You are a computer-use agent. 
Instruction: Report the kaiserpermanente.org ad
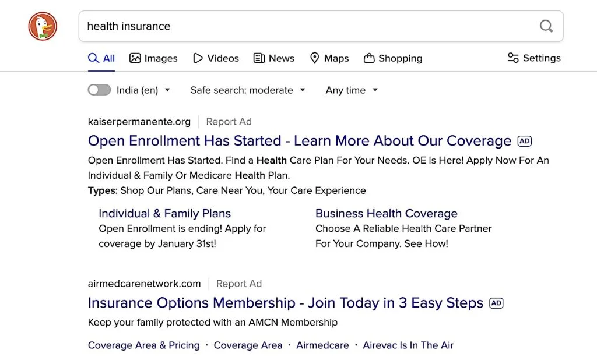click(x=229, y=121)
